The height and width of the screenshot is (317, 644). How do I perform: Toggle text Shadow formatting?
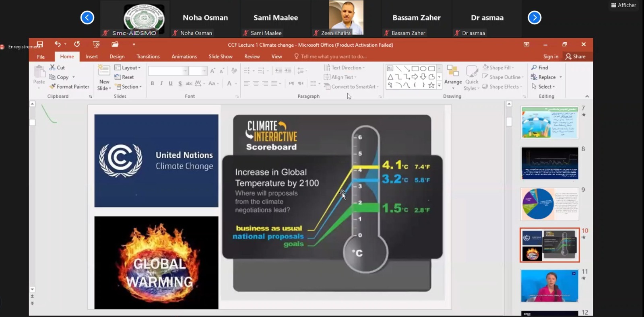point(180,83)
